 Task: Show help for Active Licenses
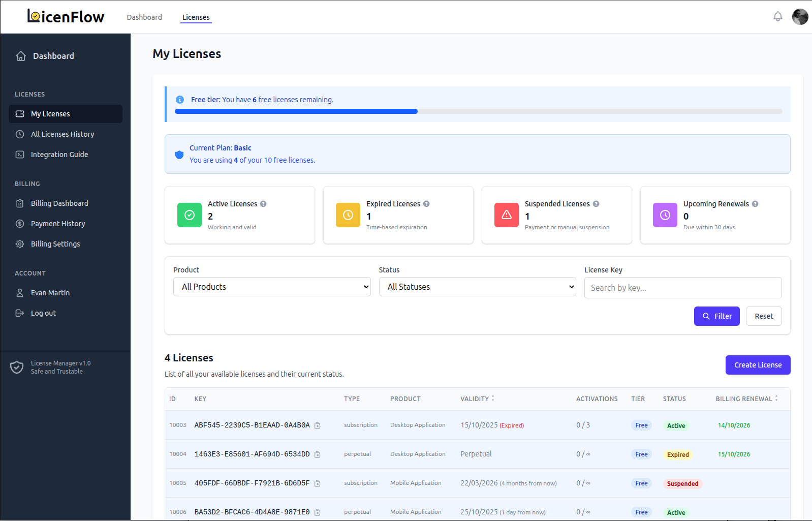coord(263,204)
